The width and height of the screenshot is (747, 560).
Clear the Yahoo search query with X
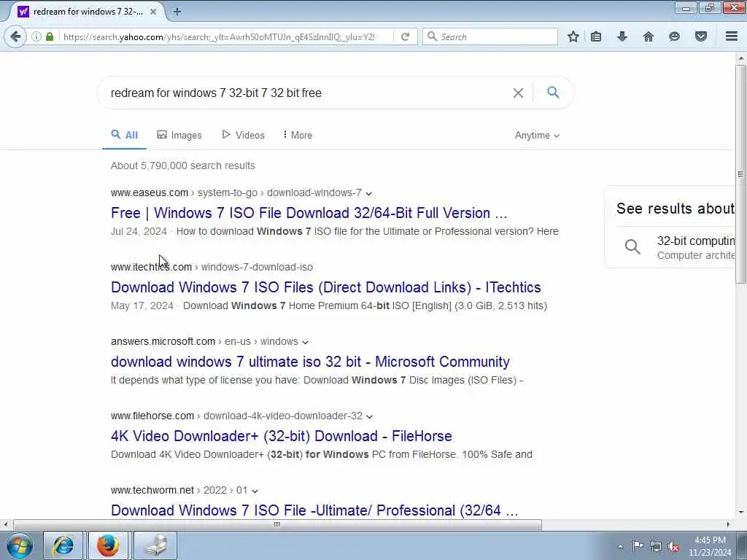coord(518,93)
